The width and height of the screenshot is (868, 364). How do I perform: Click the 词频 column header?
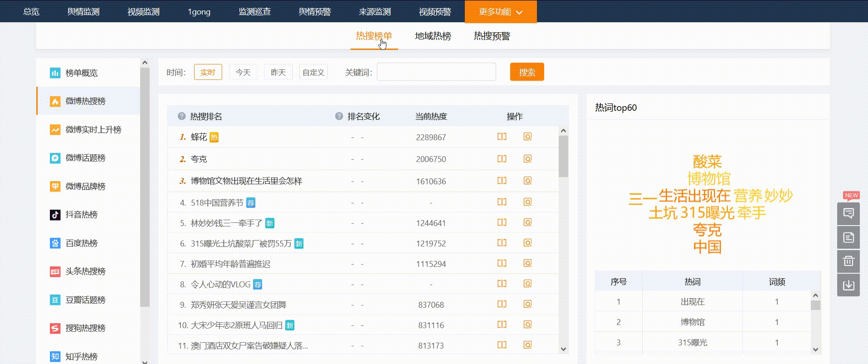(777, 282)
